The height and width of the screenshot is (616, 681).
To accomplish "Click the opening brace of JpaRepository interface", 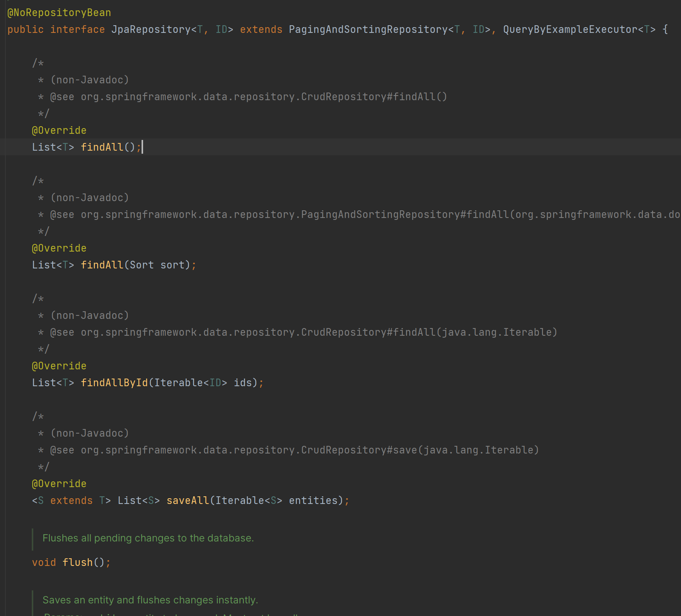I will pyautogui.click(x=665, y=29).
